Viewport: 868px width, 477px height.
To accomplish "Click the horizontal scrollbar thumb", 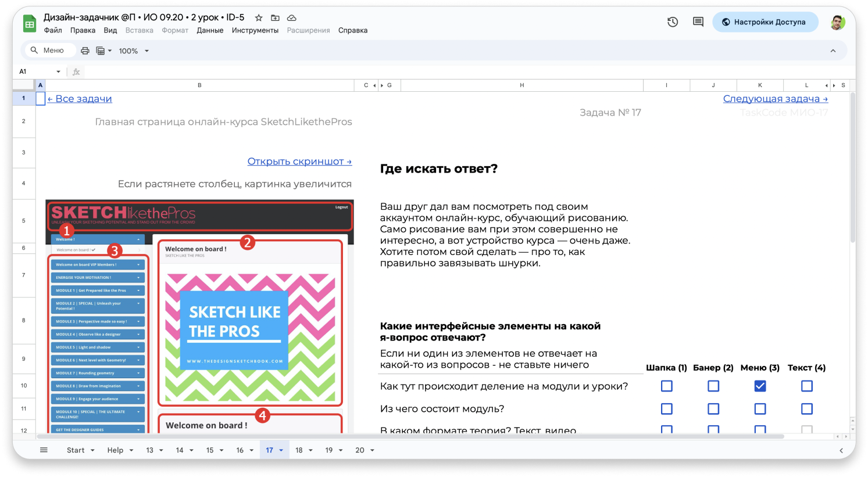I will [x=410, y=436].
